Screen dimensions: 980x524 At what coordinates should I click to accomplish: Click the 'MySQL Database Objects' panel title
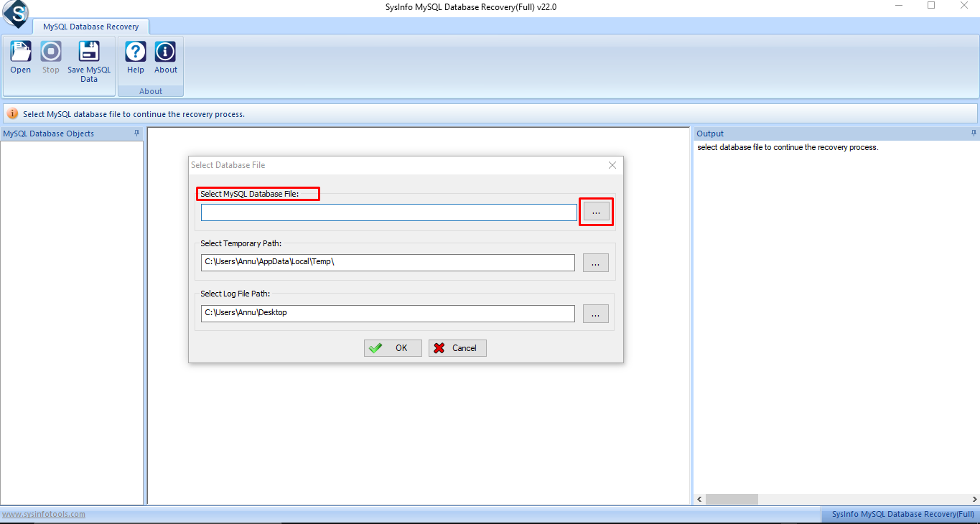[x=49, y=134]
